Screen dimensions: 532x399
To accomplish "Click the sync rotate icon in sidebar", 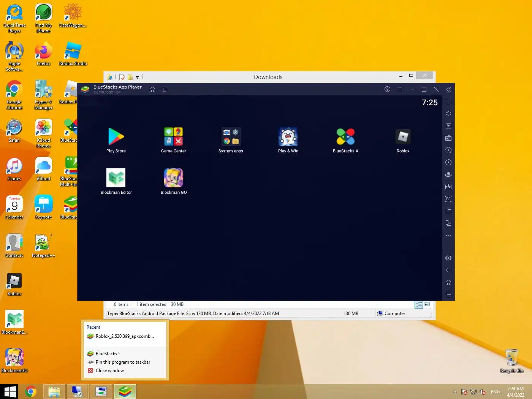I will [448, 162].
